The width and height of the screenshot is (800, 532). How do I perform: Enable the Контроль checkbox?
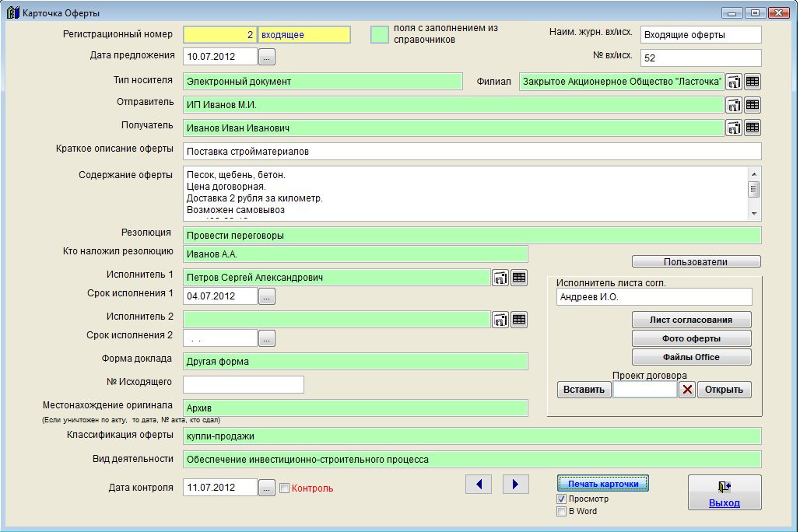(x=284, y=488)
